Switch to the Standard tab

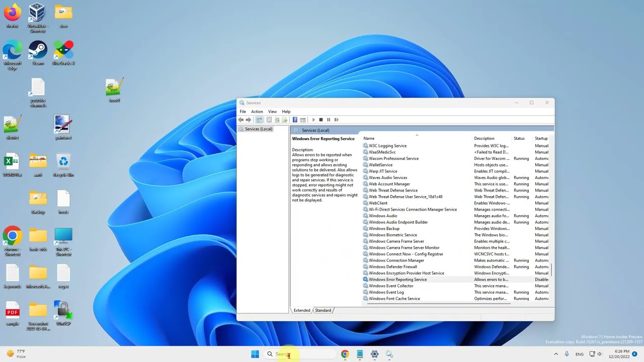click(x=323, y=310)
